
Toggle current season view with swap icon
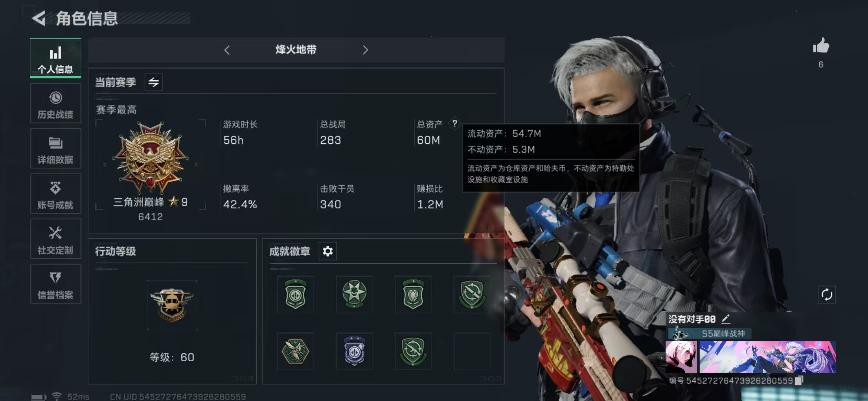(x=153, y=82)
